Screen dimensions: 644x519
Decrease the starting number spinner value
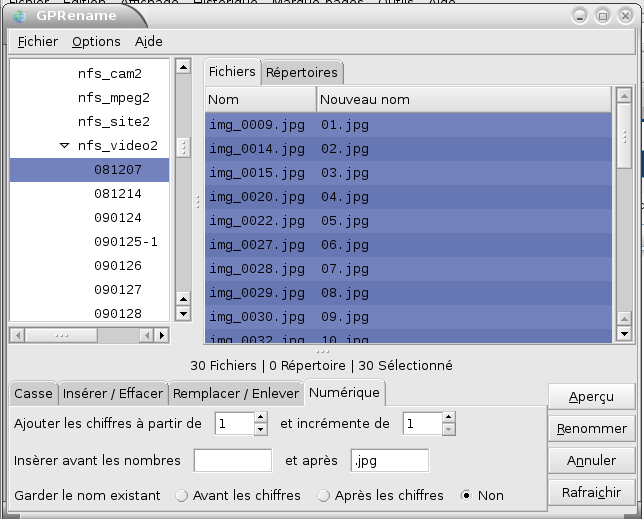tap(261, 430)
